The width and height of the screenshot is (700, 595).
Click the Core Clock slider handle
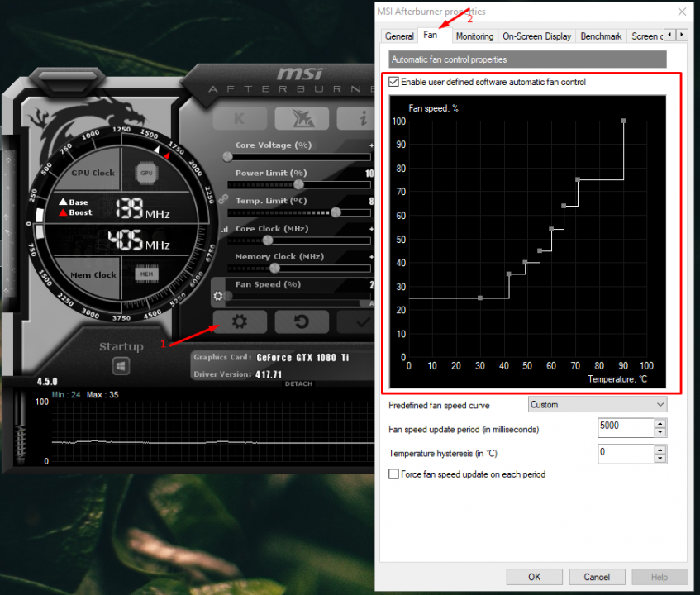(x=268, y=240)
